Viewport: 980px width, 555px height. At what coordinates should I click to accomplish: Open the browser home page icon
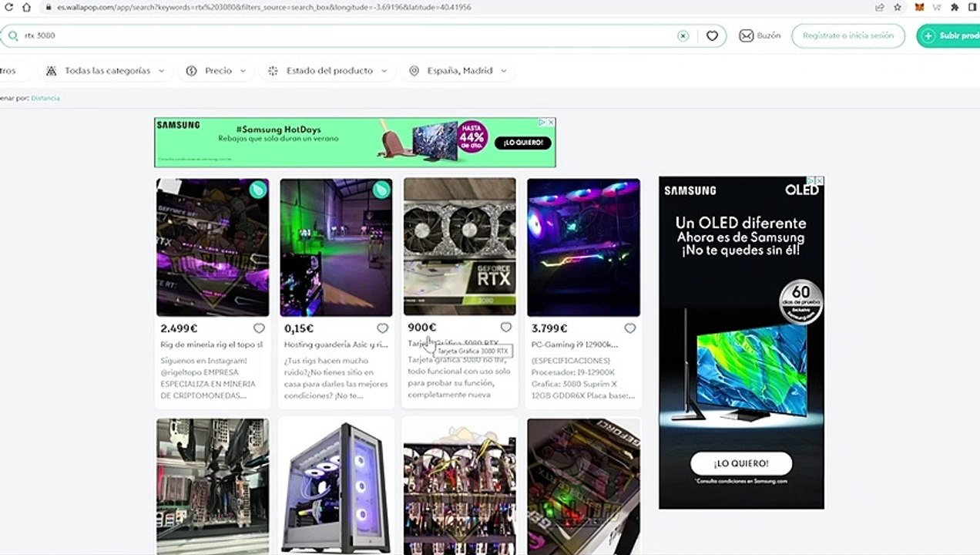tap(26, 7)
